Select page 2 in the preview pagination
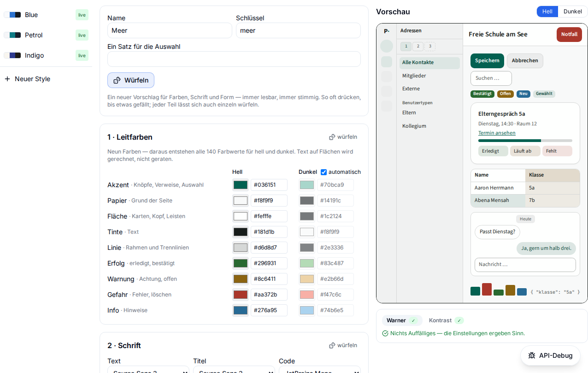This screenshot has width=588, height=373. 418,46
